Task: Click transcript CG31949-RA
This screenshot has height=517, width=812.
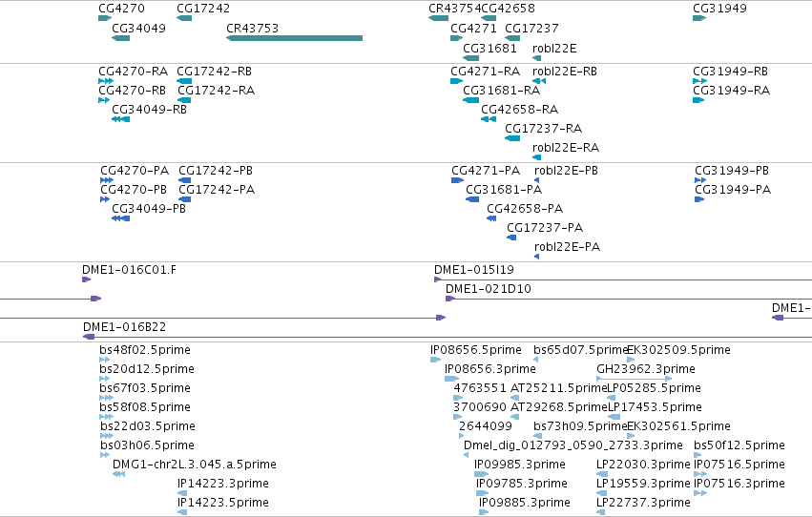Action: [x=731, y=90]
